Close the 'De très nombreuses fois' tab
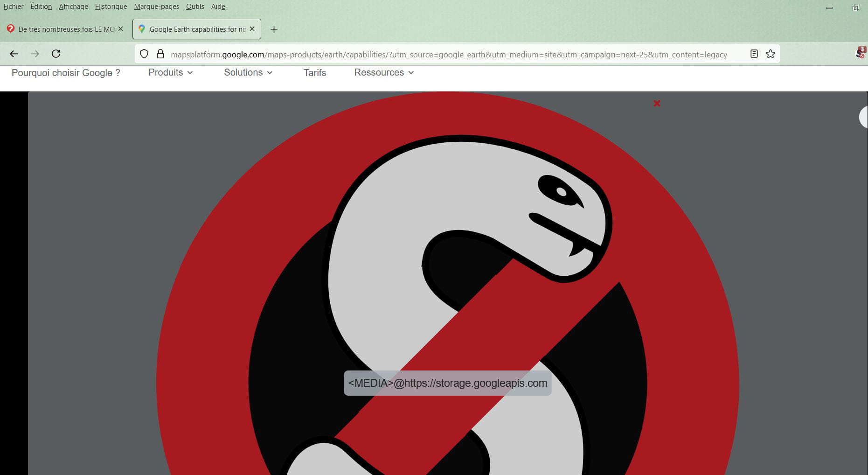The height and width of the screenshot is (475, 868). (121, 29)
